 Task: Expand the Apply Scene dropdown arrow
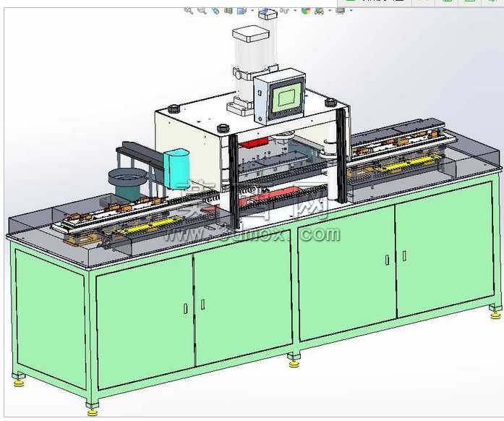coord(330,11)
